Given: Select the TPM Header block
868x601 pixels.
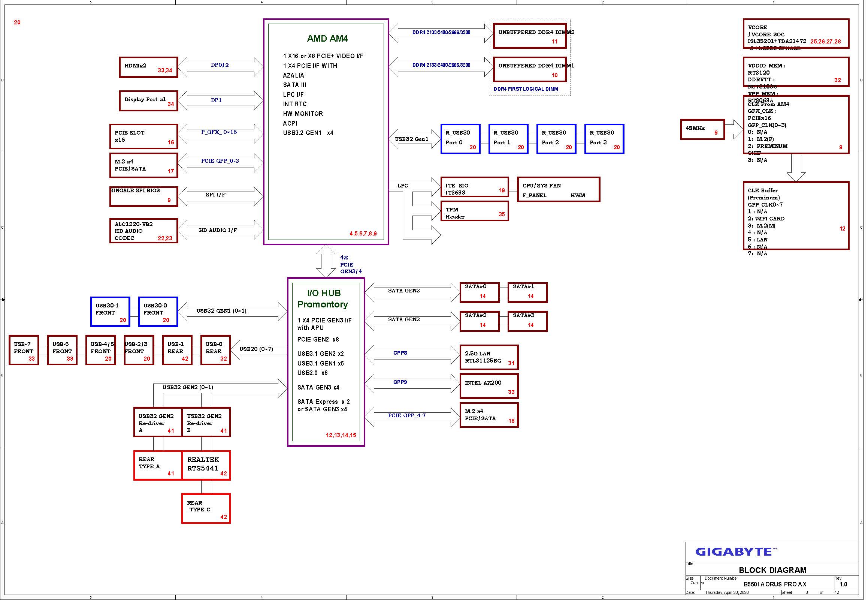Looking at the screenshot, I should coord(474,211).
